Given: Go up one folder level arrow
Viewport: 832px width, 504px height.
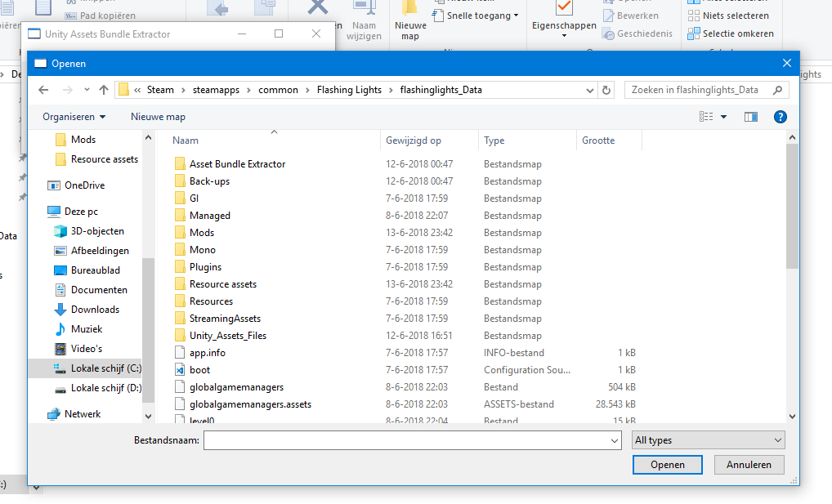Looking at the screenshot, I should (104, 90).
